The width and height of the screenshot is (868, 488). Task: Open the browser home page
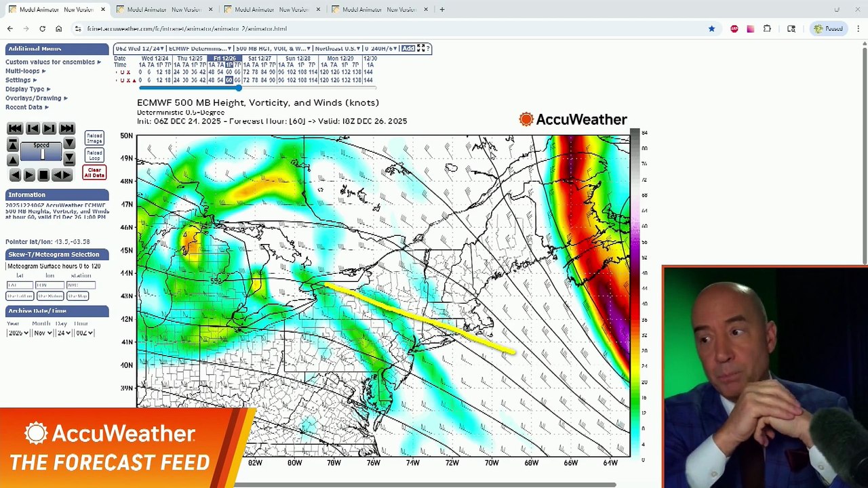tap(58, 28)
